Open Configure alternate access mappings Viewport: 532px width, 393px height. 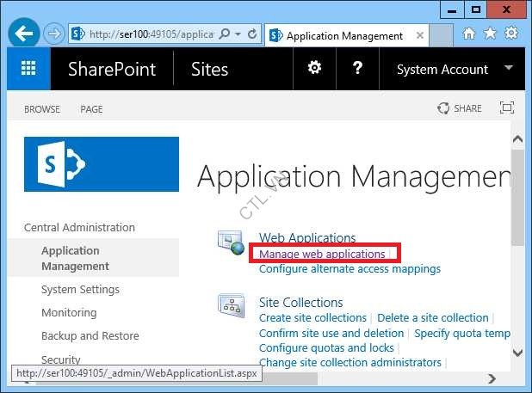tap(350, 268)
